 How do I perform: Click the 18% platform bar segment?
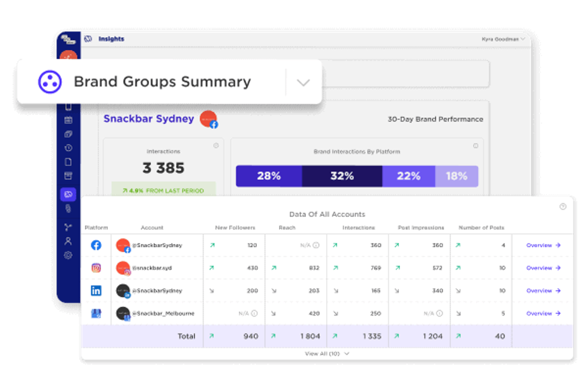(x=457, y=176)
